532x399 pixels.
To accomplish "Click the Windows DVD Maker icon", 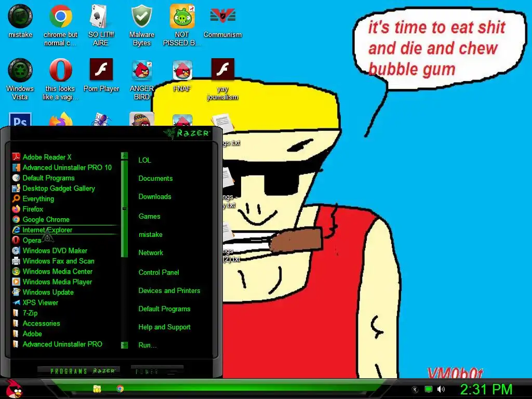I will (x=16, y=250).
